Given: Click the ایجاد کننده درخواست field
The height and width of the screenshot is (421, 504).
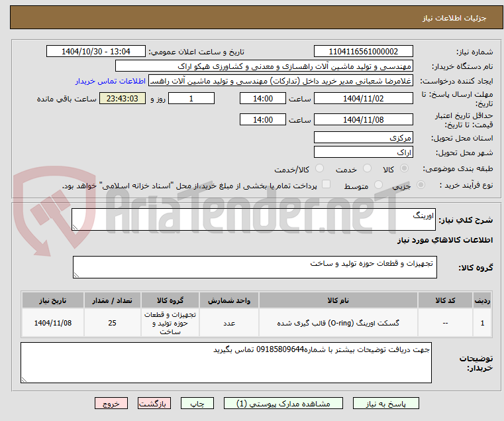Looking at the screenshot, I should pos(281,81).
